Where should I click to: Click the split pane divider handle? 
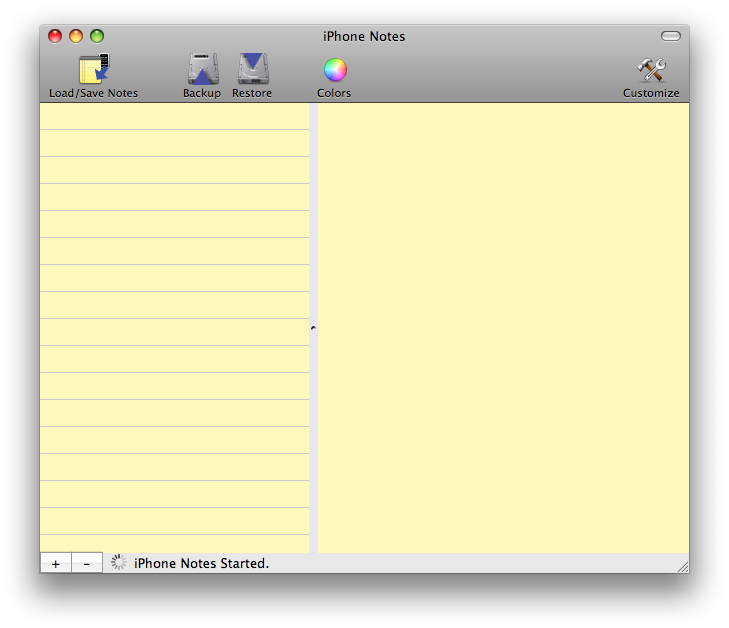coord(313,328)
